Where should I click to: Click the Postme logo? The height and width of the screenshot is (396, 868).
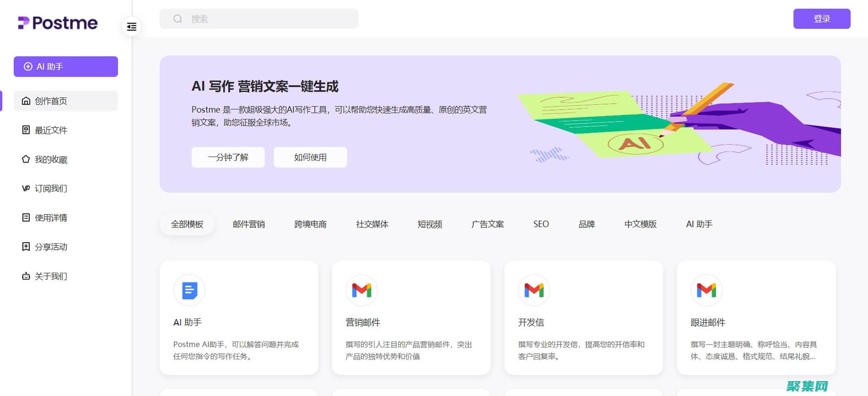[x=58, y=23]
